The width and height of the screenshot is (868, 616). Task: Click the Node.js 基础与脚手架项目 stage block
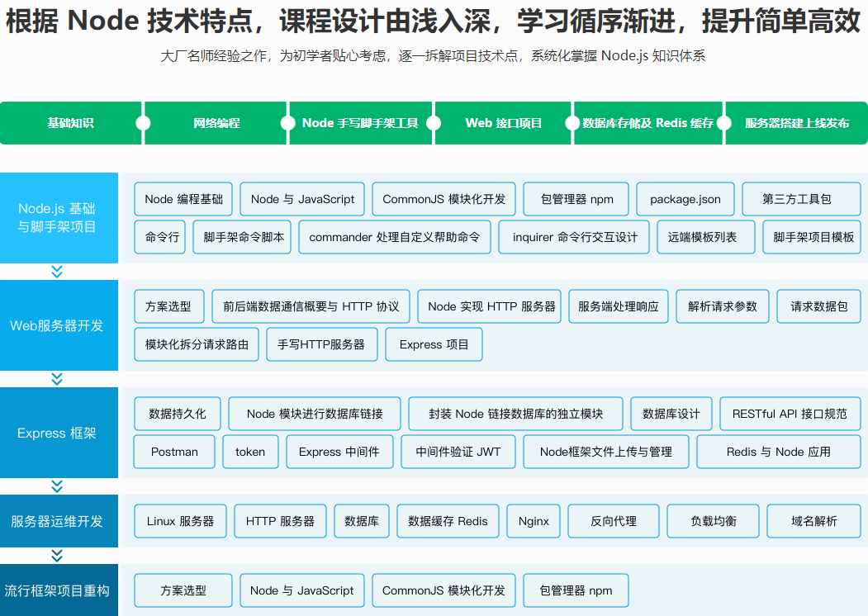[59, 217]
